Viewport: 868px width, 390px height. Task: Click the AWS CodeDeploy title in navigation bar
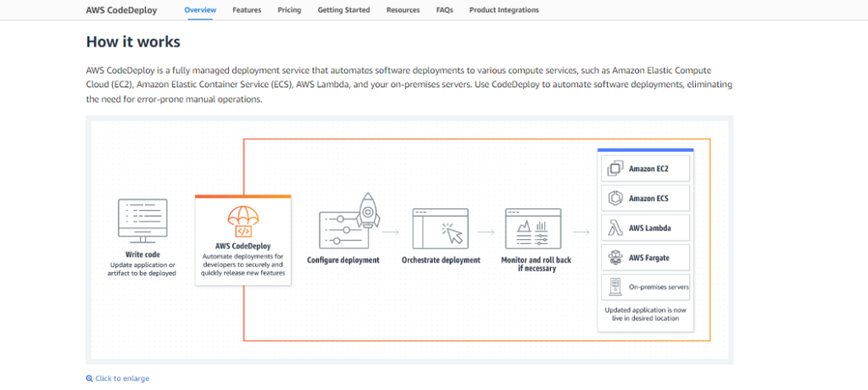tap(122, 10)
